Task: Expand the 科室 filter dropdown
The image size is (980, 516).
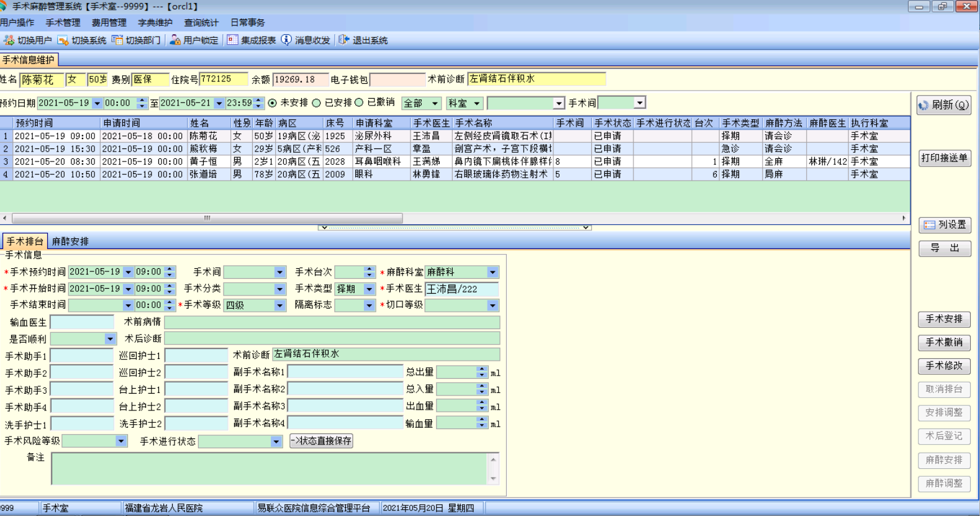Action: [477, 103]
